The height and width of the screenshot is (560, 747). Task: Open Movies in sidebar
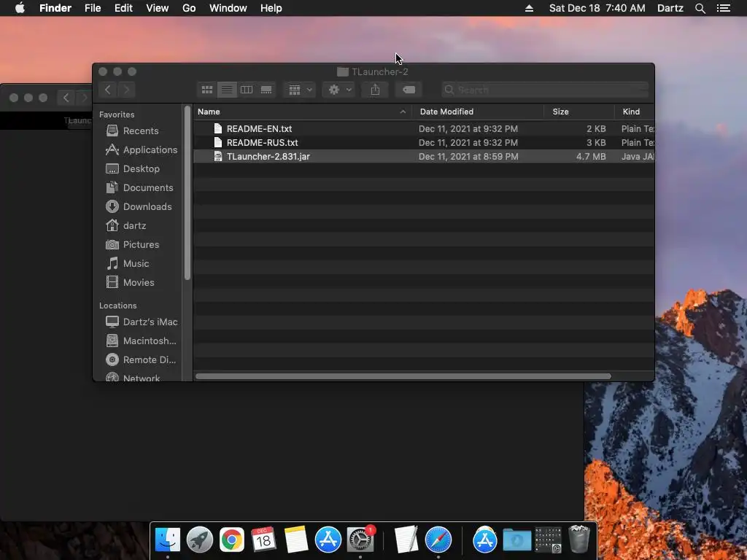(130, 282)
